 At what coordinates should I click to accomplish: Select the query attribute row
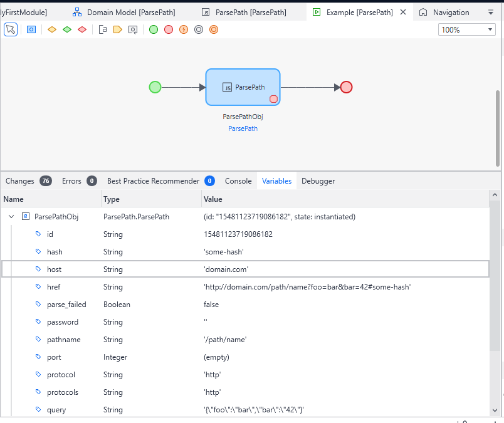coord(245,410)
